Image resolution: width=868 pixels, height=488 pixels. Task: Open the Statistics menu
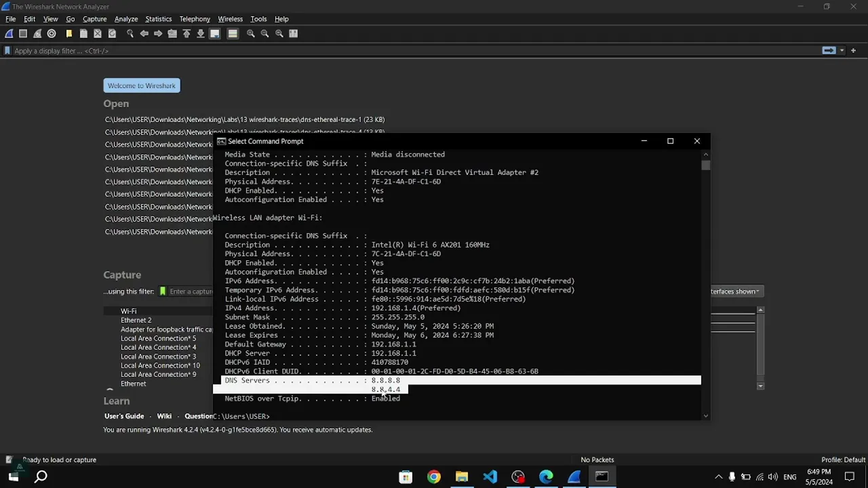coord(158,19)
